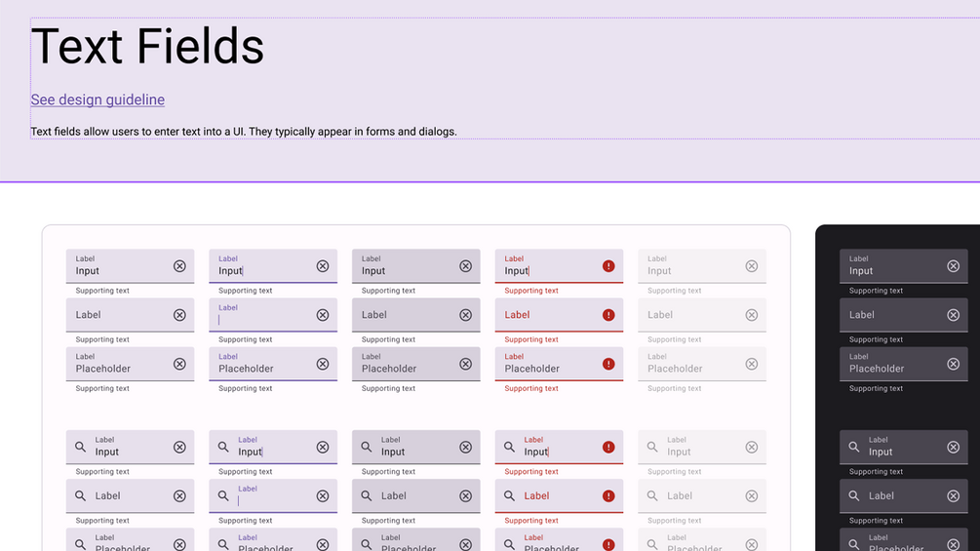Click the clear icon in the dark-theme "Label" field with search icon
The image size is (980, 551).
click(x=953, y=495)
